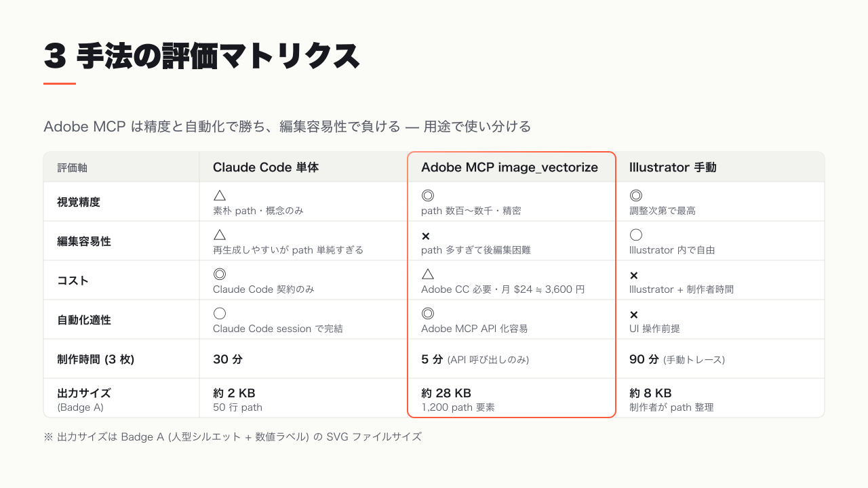Click the '自動化適性' row label
This screenshot has width=868, height=488.
[x=84, y=320]
